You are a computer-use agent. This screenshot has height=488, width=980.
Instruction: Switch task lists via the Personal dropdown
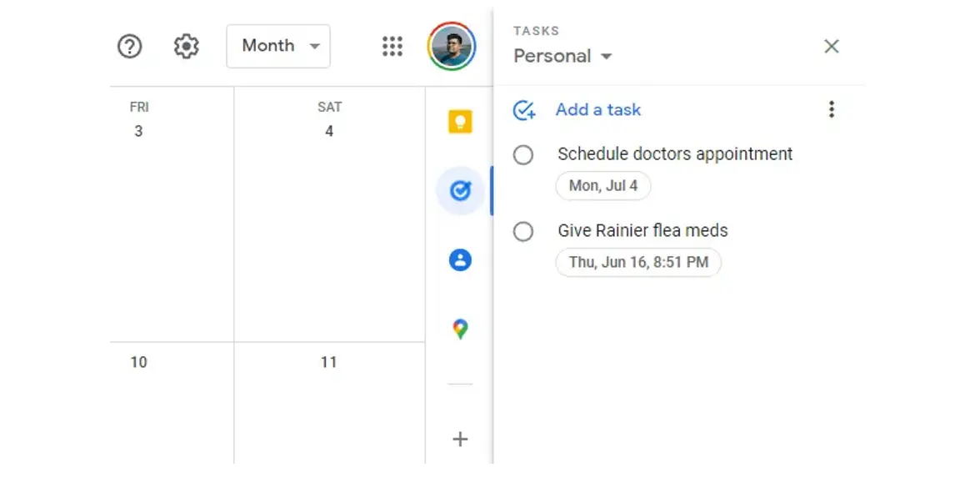click(x=562, y=56)
